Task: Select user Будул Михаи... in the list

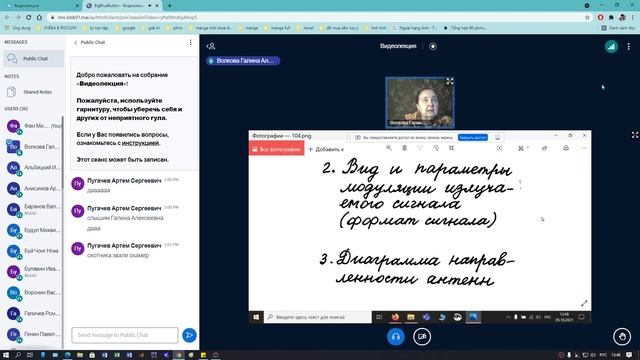Action: 33,230
